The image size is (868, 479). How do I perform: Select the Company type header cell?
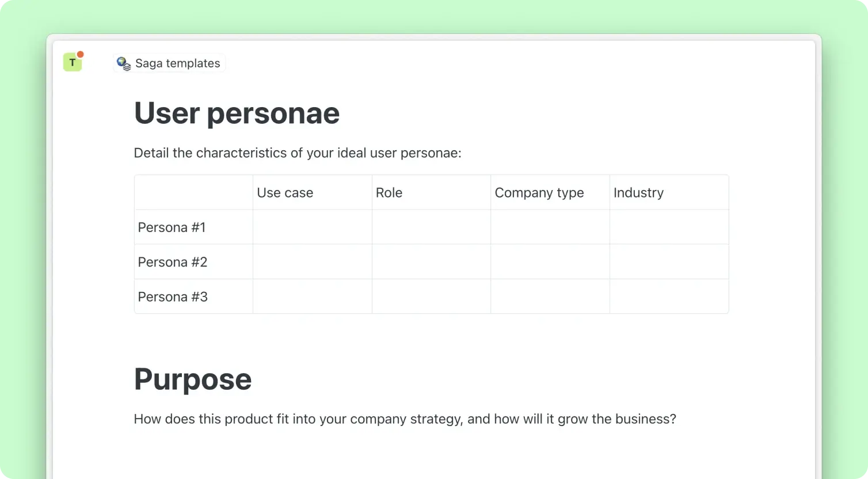pyautogui.click(x=550, y=193)
